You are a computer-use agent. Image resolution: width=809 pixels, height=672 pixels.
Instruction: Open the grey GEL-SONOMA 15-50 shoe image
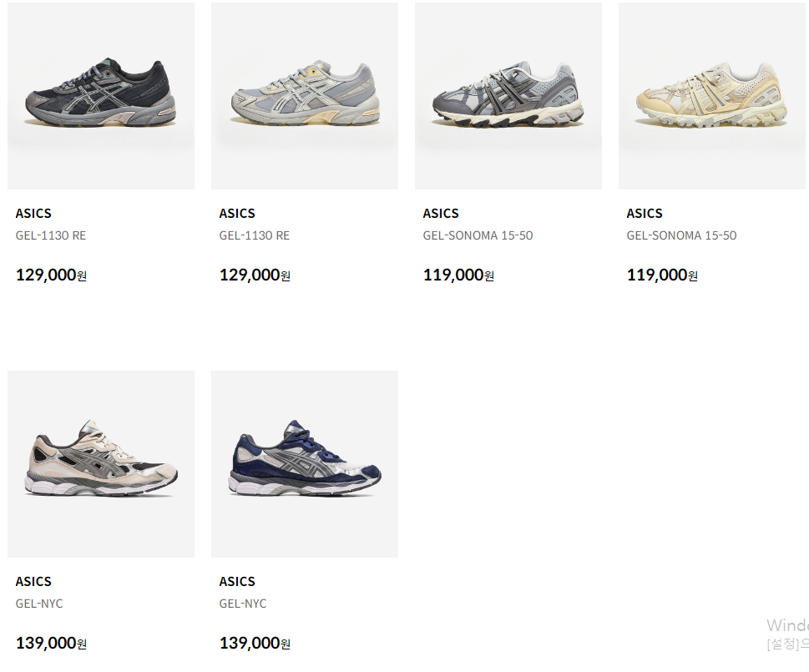[x=508, y=96]
